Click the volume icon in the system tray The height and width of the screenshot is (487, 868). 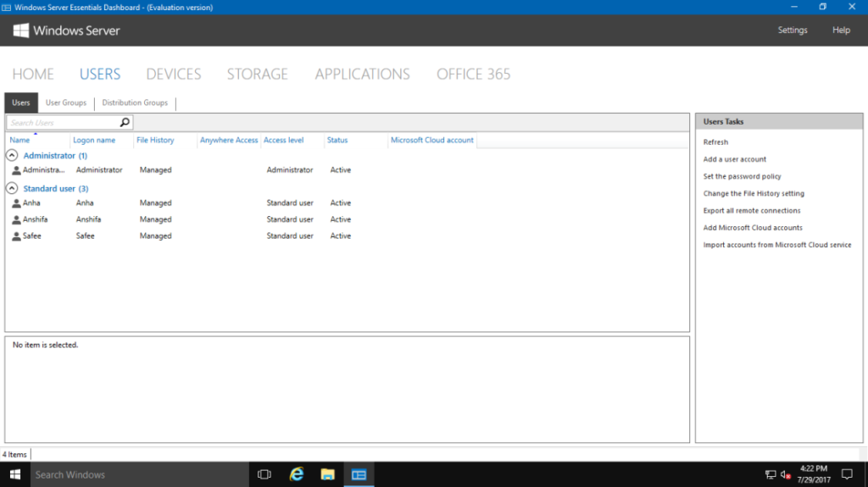[x=785, y=474]
